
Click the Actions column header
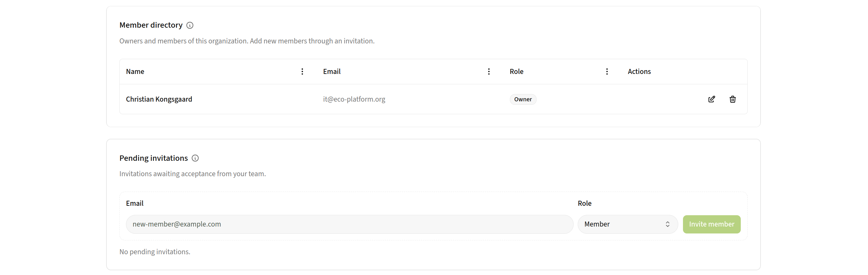click(639, 71)
